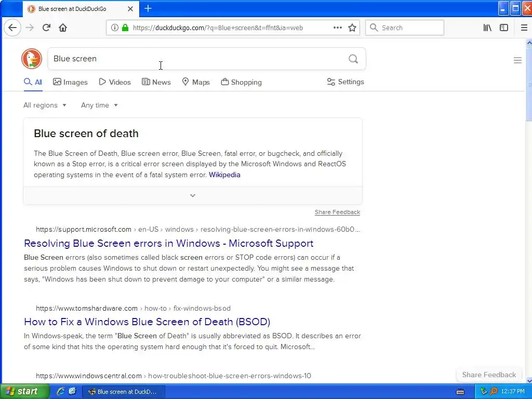Image resolution: width=532 pixels, height=399 pixels.
Task: Click the support.microsoft.com result URL
Action: 198,229
